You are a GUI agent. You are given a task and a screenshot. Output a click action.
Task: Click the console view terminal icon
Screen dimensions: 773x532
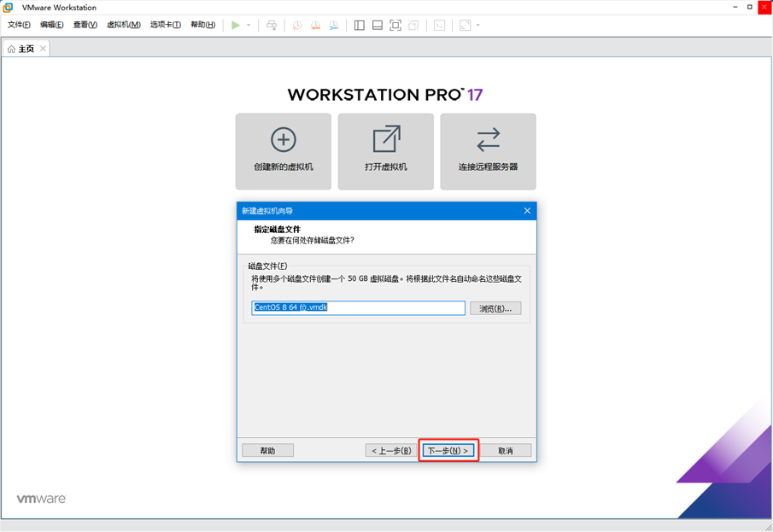click(439, 25)
